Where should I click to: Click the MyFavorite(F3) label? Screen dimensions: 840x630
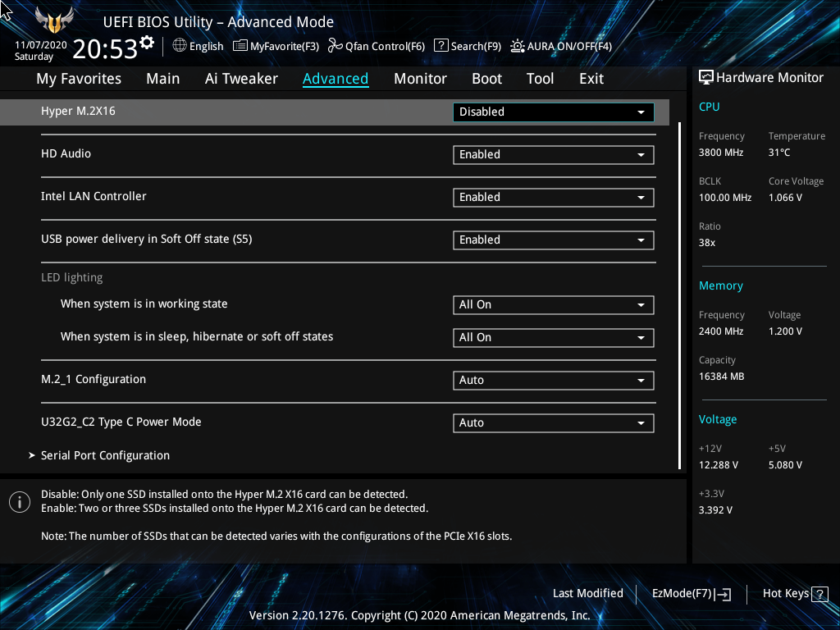285,46
